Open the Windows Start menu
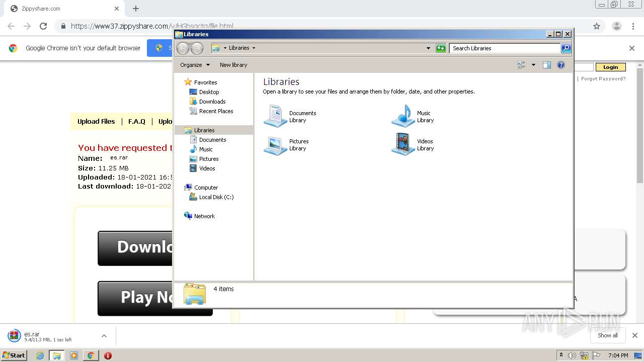 pos(14,355)
